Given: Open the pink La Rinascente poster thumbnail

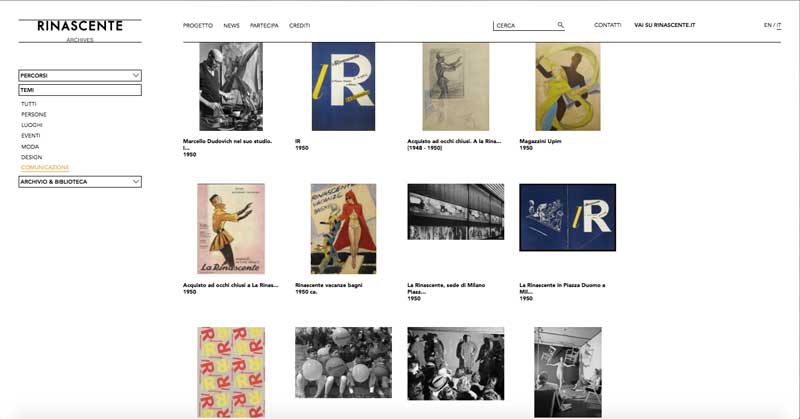Looking at the screenshot, I should point(231,229).
